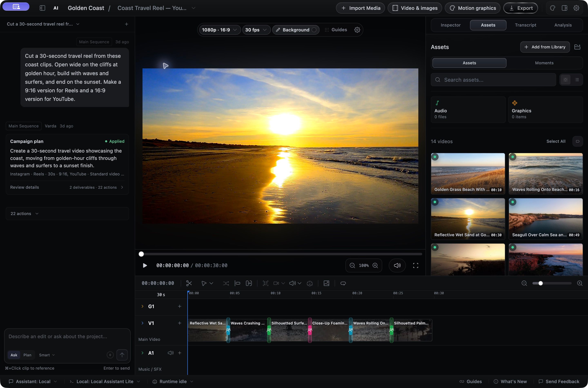Switch assets to list view
This screenshot has width=588, height=388.
tap(577, 80)
